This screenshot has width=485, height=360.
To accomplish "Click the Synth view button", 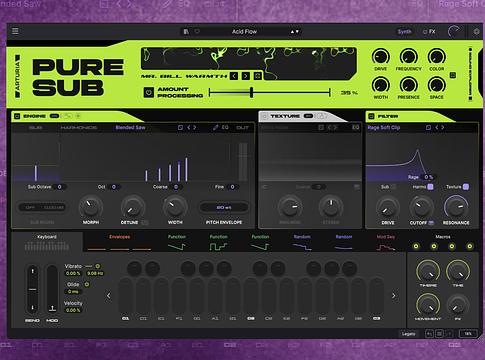I will pyautogui.click(x=404, y=32).
